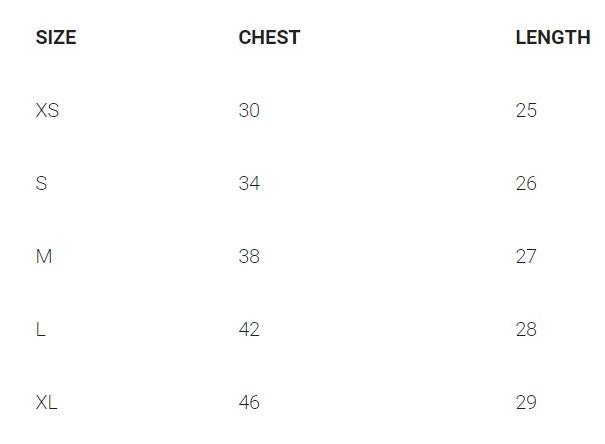Pick length value 26 in S row
Screen dimensions: 605x444
[526, 183]
